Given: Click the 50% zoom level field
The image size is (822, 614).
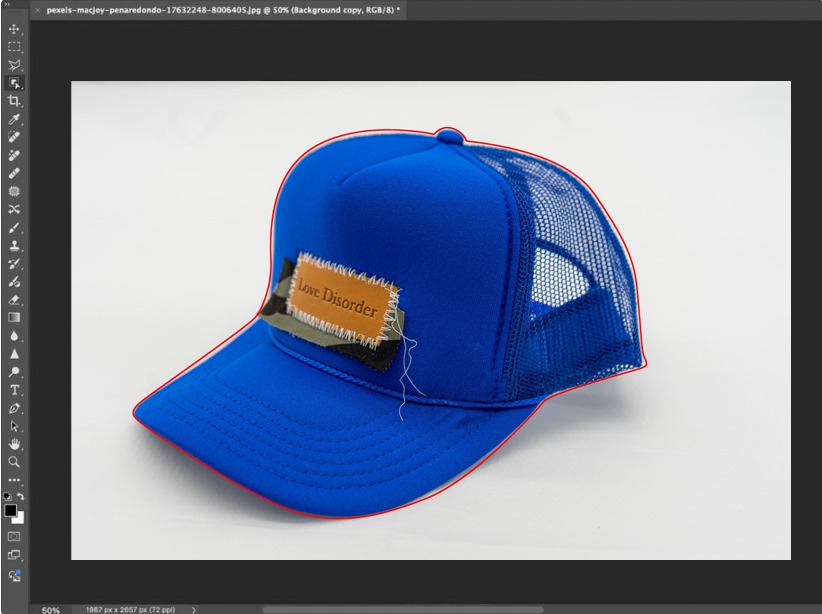Looking at the screenshot, I should pyautogui.click(x=50, y=609).
